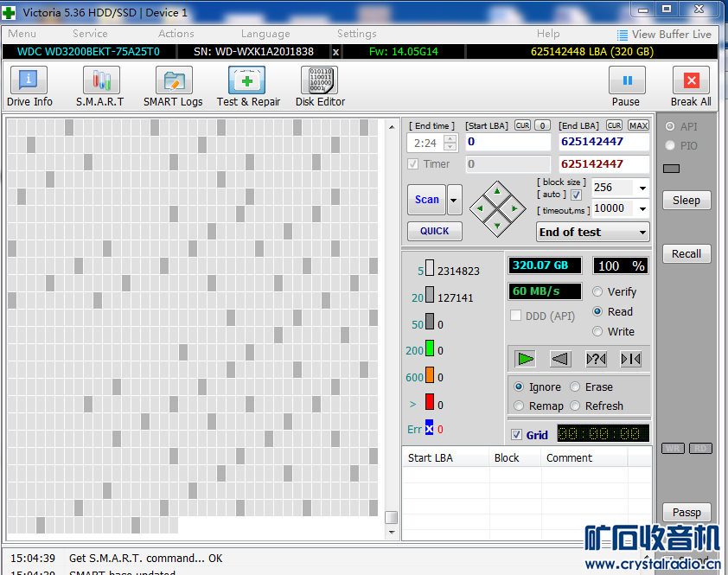
Task: Toggle the Timer checkbox
Action: coord(412,164)
